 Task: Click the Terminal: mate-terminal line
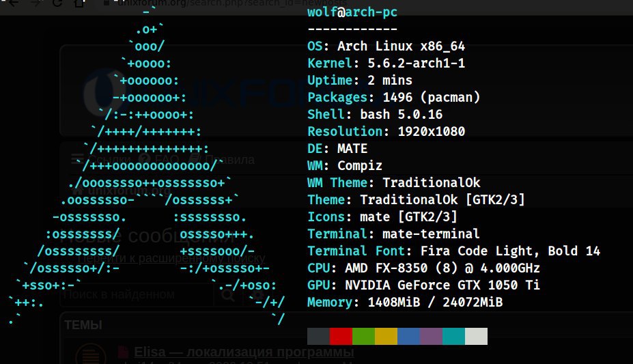click(393, 234)
